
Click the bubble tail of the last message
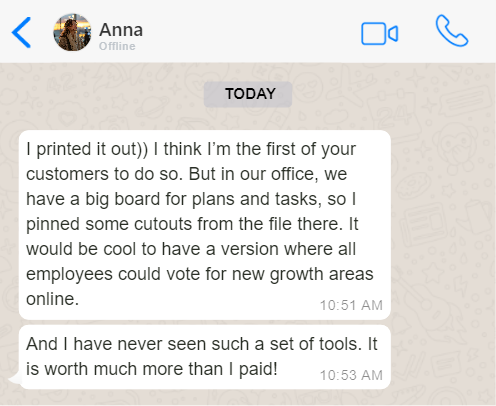pyautogui.click(x=14, y=379)
